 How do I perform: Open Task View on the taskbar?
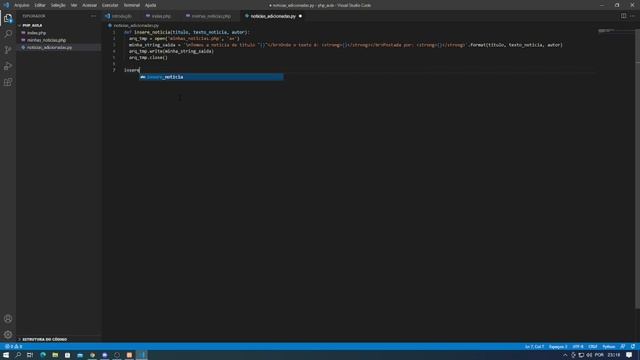[30, 355]
